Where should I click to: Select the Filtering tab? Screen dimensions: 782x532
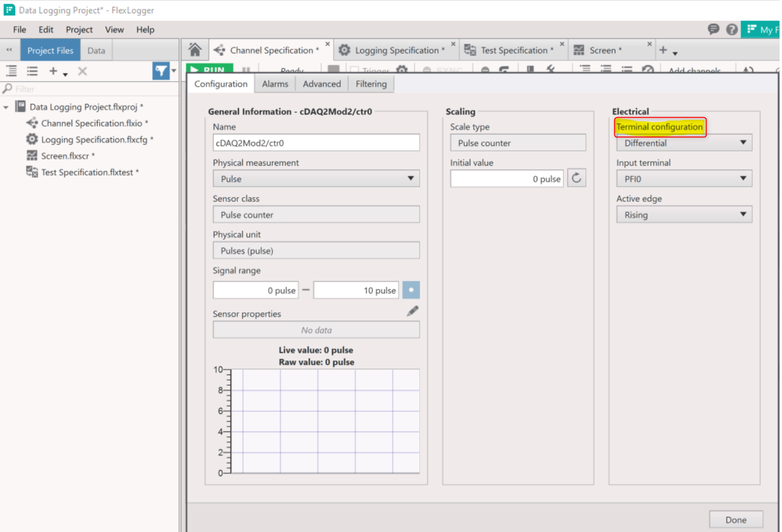371,84
